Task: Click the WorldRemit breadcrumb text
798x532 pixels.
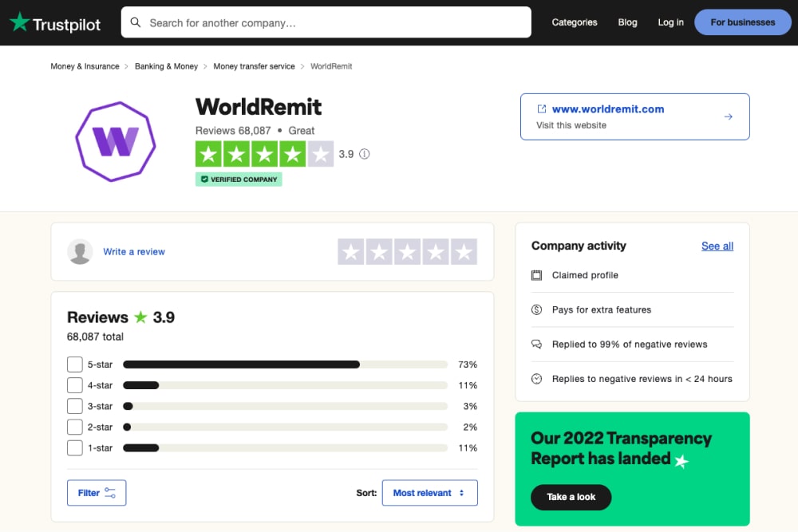Action: point(331,67)
